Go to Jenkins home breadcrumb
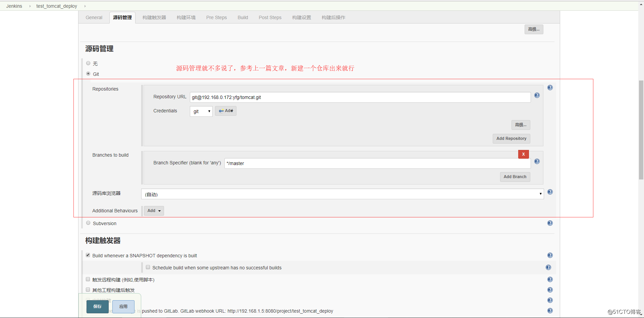 click(x=14, y=6)
